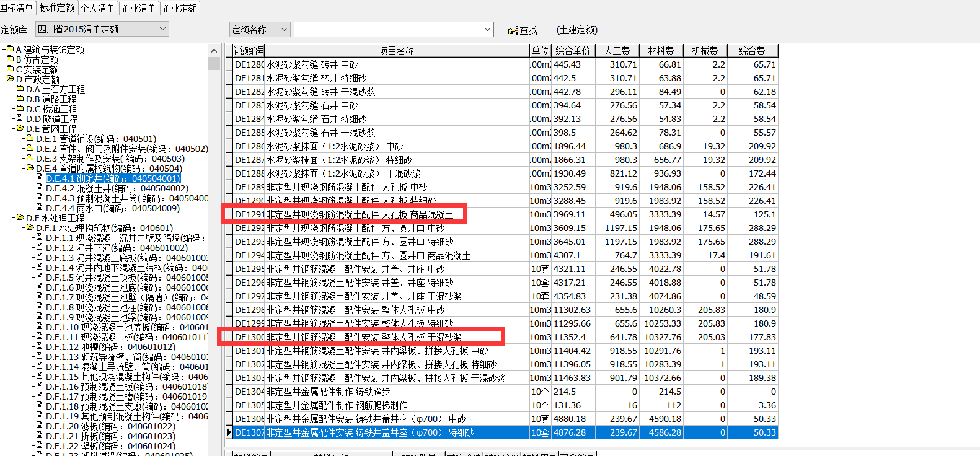Viewport: 980px width, 456px height.
Task: Click 材料费 value 10260.3 in DE1298 row
Action: coord(661,310)
